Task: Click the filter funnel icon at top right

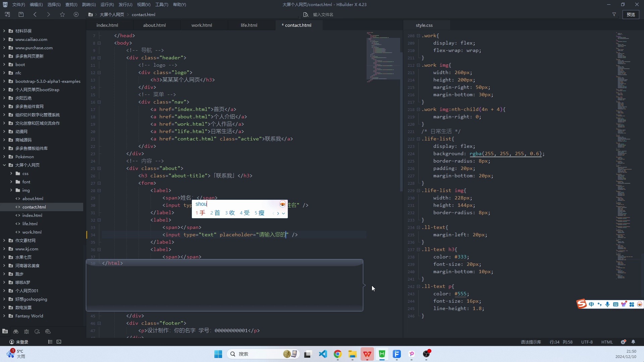Action: (x=614, y=14)
